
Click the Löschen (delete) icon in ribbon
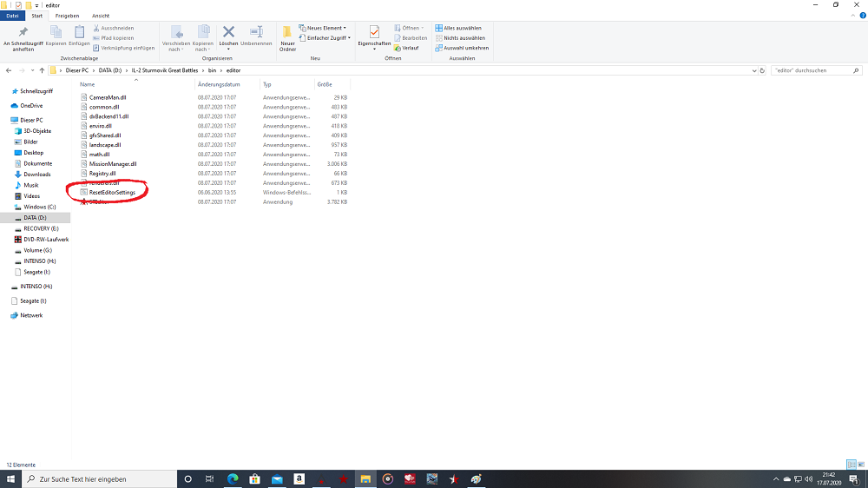229,33
